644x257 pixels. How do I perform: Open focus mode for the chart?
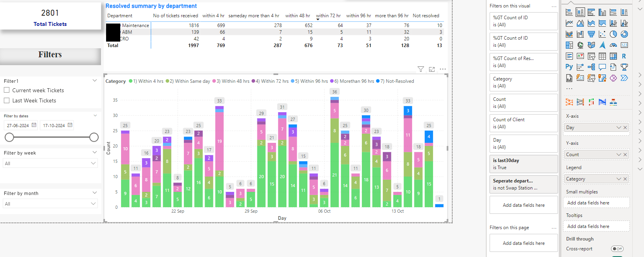pyautogui.click(x=432, y=69)
